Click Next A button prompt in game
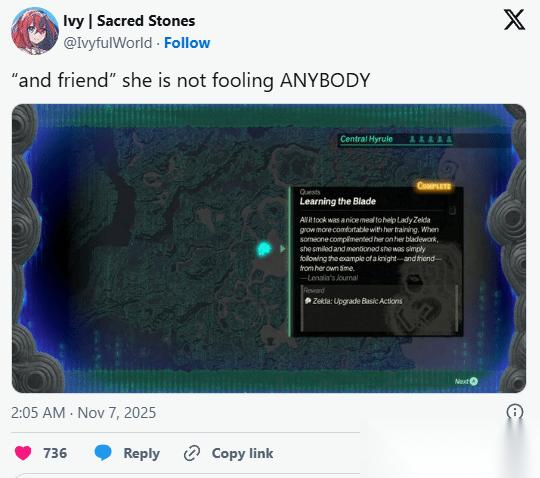 pyautogui.click(x=466, y=381)
